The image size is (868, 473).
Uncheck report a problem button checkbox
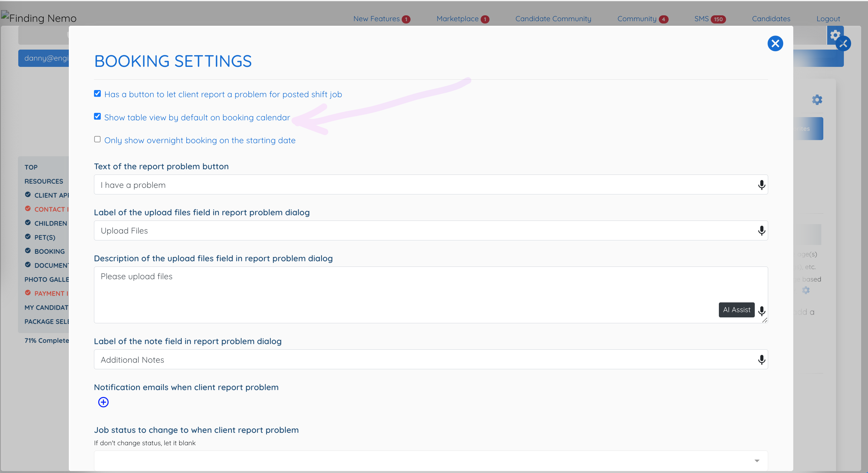click(x=97, y=94)
